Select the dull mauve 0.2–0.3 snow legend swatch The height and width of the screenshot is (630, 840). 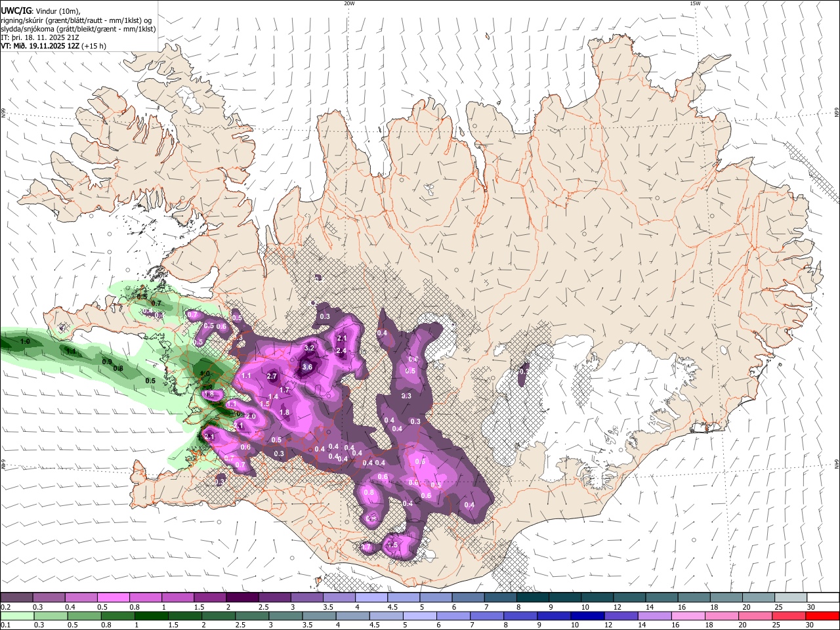coord(17,598)
